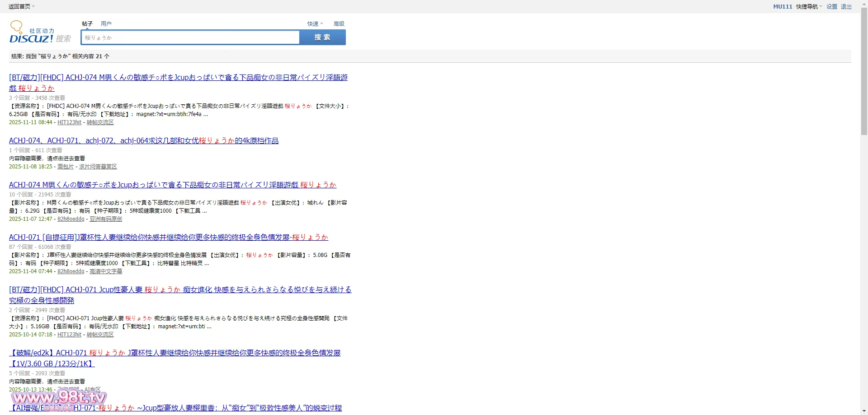Screen dimensions: 868x415
Task: Switch to the 帖子 search tab
Action: tap(87, 23)
